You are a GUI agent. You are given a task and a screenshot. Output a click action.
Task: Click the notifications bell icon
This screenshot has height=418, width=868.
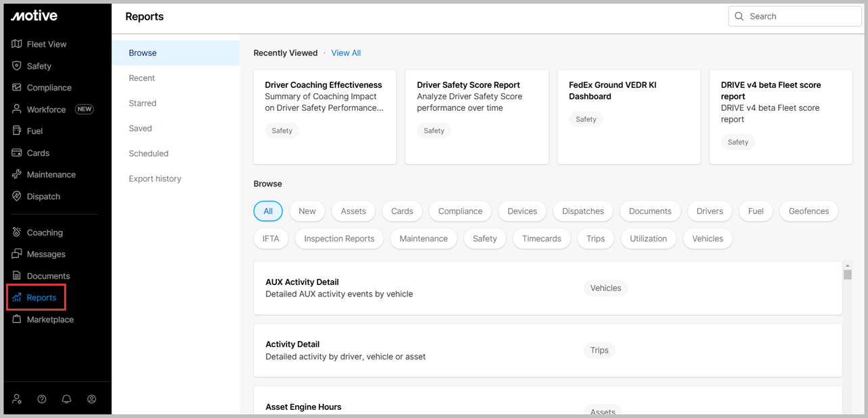click(66, 399)
